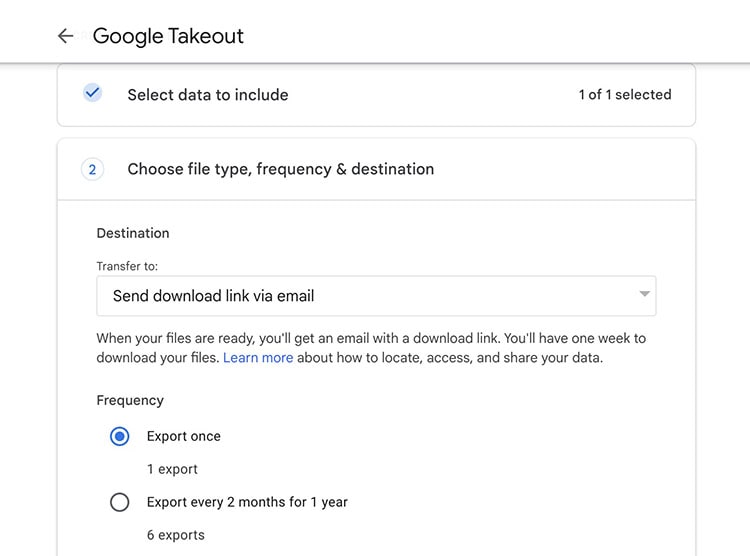Open the Learn more link
Viewport: 750px width, 556px height.
258,358
